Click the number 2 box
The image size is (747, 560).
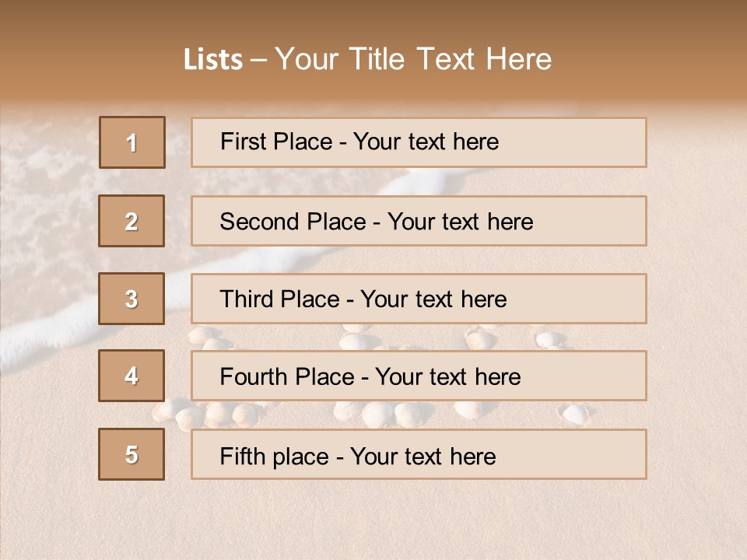[132, 221]
